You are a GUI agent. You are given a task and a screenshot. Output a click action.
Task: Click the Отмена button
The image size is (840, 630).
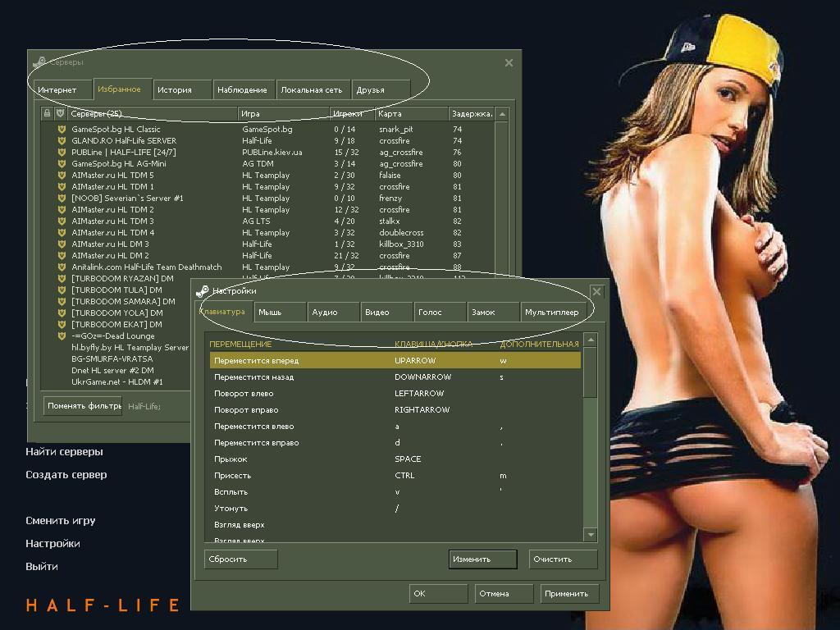(504, 593)
